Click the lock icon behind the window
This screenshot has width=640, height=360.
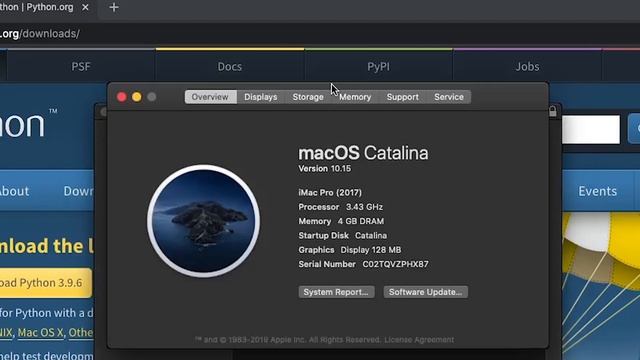(553, 111)
